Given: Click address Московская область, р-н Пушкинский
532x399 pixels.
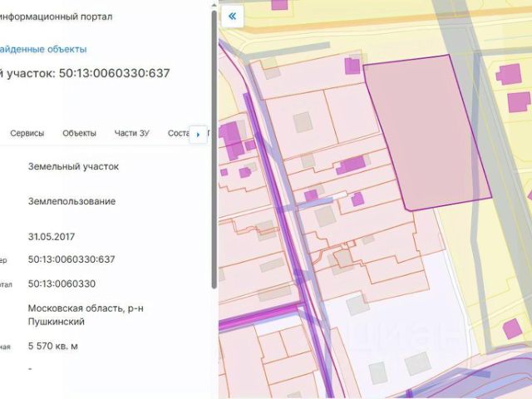Looking at the screenshot, I should tap(86, 315).
